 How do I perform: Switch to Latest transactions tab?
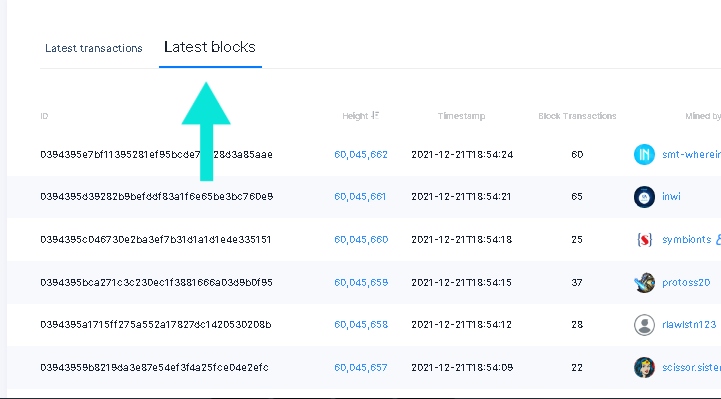click(94, 48)
